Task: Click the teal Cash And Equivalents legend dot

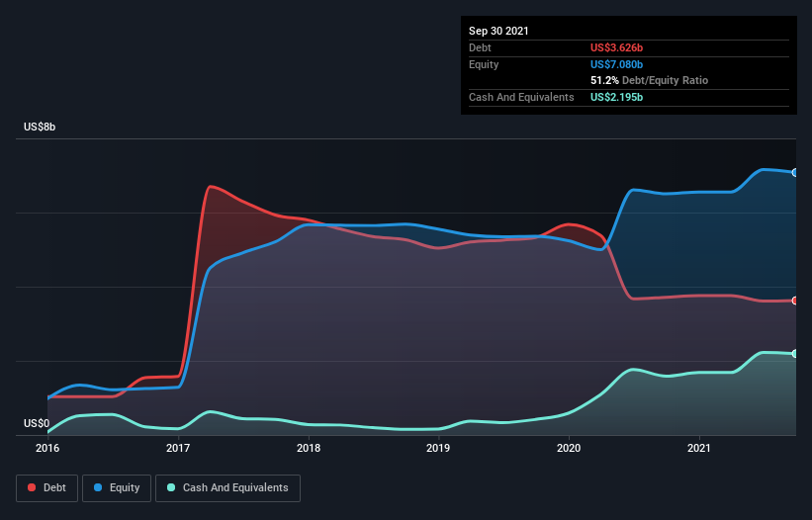Action: [x=171, y=487]
